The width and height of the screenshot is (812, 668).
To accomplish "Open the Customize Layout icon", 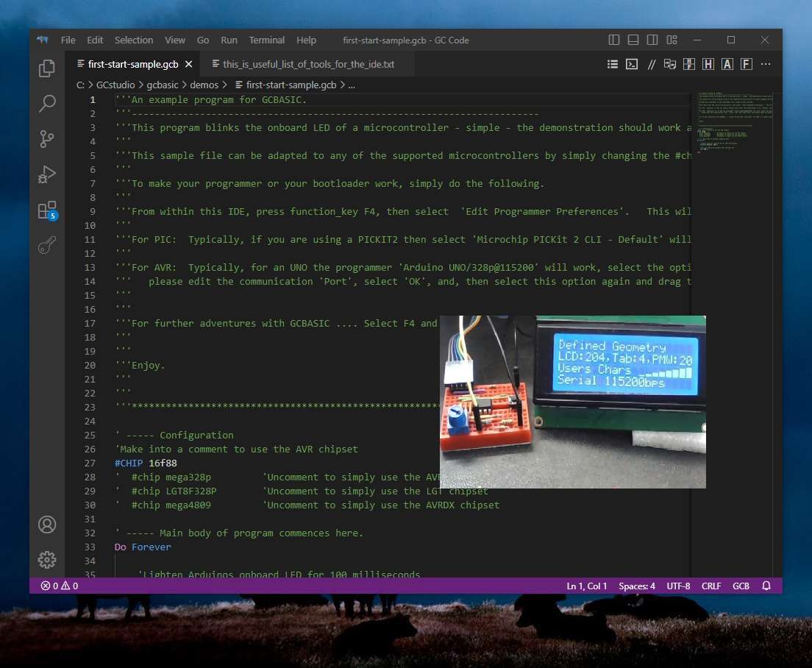I will pos(672,40).
